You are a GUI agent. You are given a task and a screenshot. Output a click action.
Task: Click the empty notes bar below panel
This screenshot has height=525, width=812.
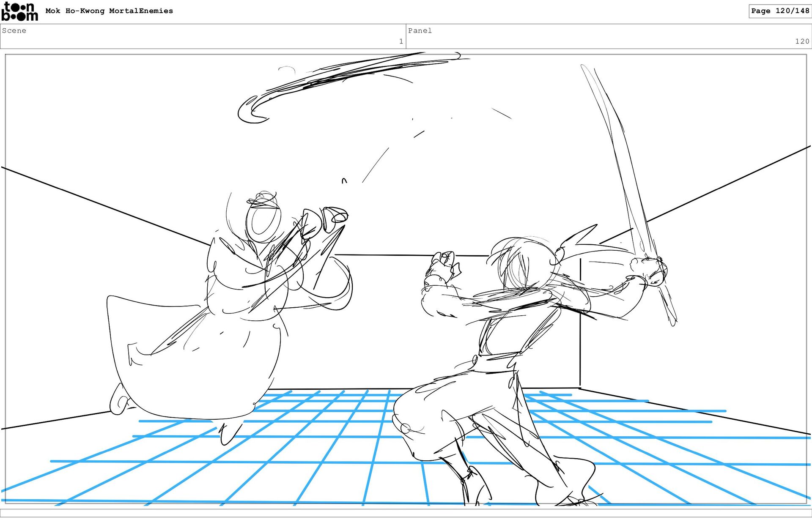406,513
